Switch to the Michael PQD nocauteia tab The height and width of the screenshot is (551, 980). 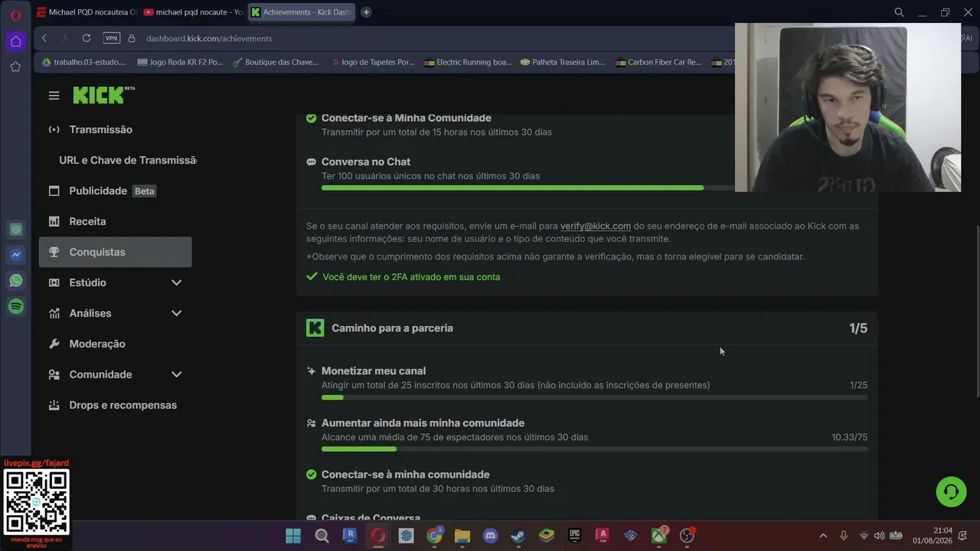point(87,12)
